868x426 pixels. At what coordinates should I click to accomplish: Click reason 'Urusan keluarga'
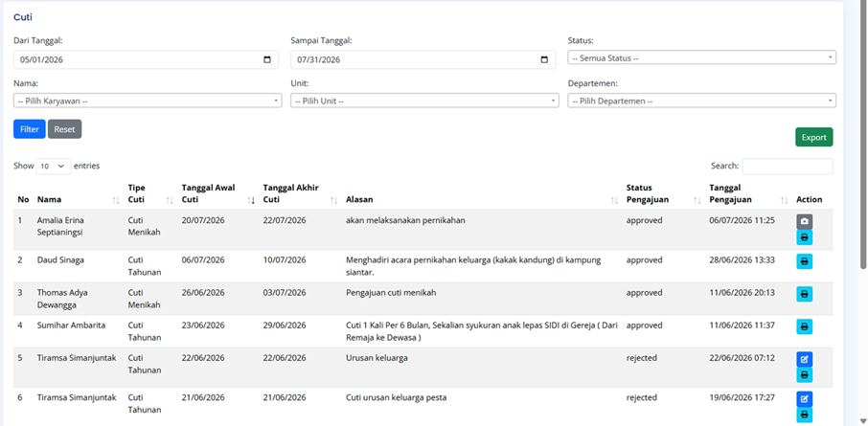click(x=377, y=358)
